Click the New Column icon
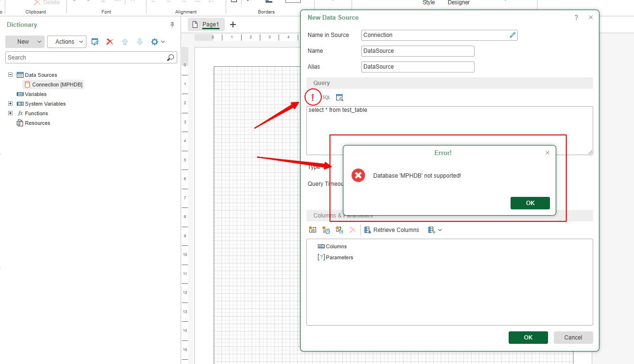The width and height of the screenshot is (634, 364). tap(313, 230)
